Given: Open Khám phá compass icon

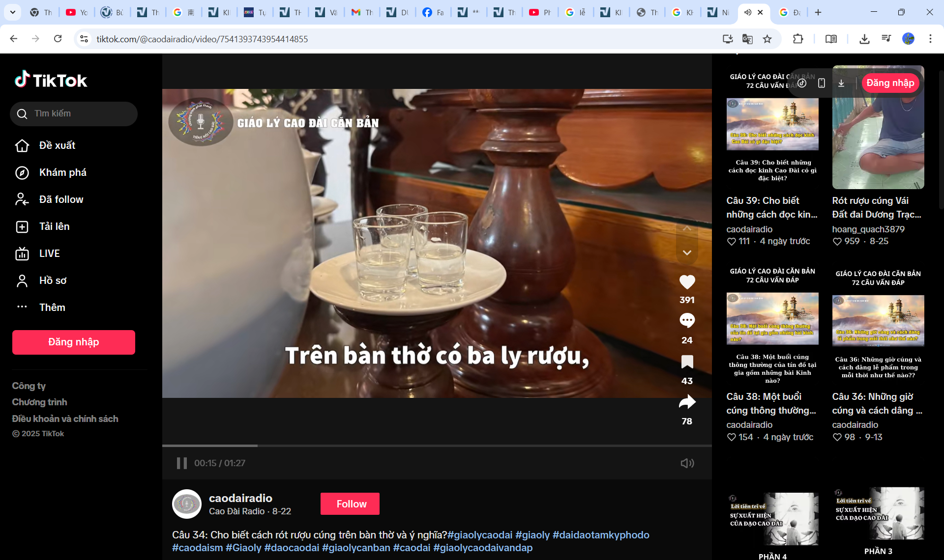Looking at the screenshot, I should 22,172.
